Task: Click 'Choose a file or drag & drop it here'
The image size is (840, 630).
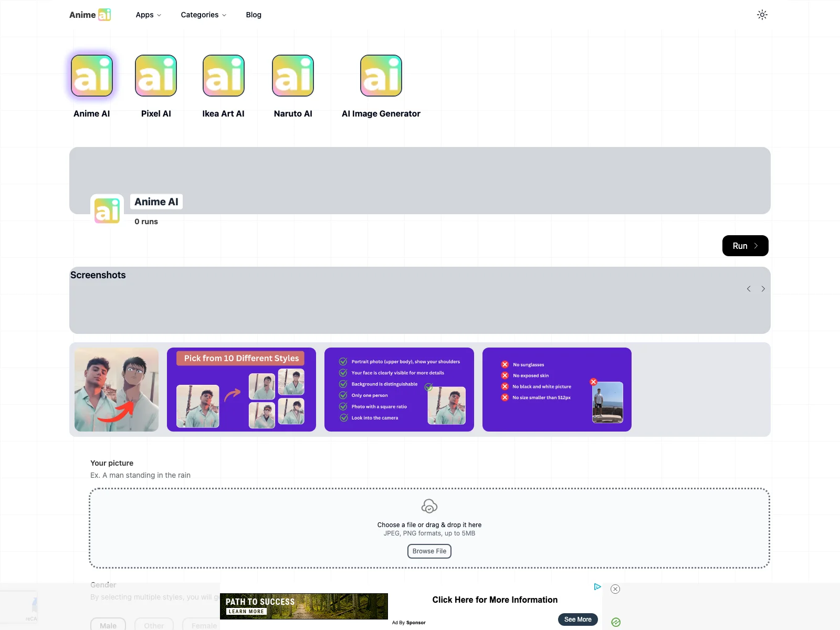Action: [429, 525]
